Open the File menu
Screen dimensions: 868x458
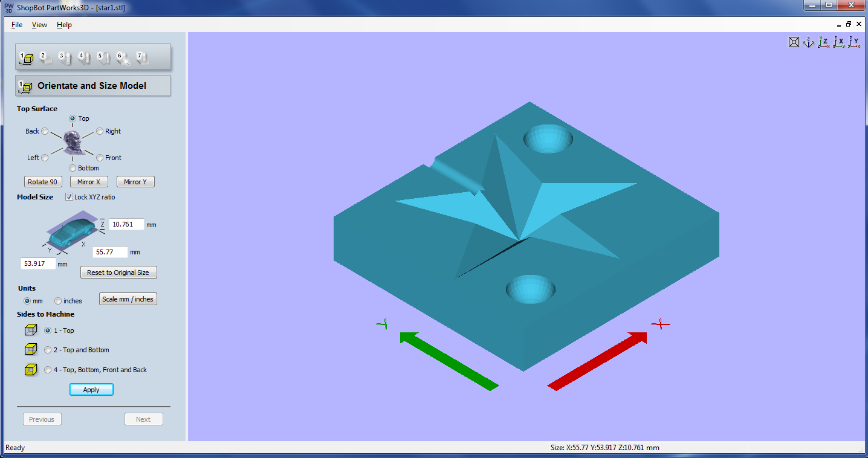click(x=17, y=25)
